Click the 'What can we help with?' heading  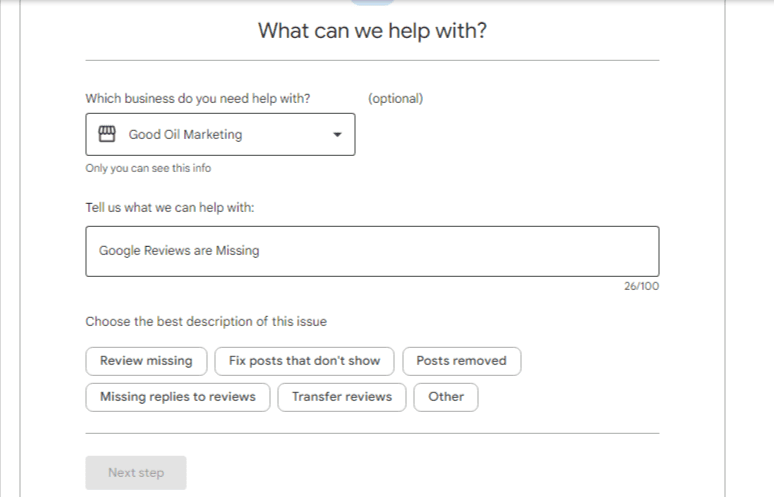point(372,31)
